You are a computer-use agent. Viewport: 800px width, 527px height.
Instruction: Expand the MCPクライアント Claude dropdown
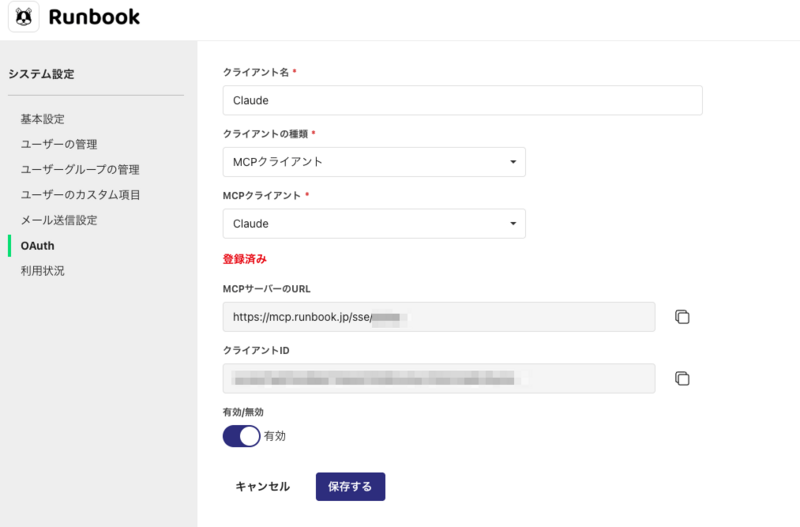coord(373,223)
